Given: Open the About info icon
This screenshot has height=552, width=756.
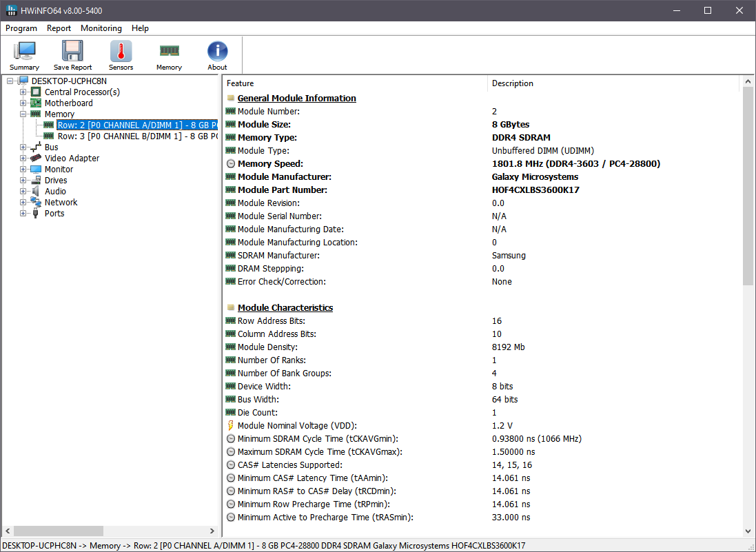Looking at the screenshot, I should [218, 51].
